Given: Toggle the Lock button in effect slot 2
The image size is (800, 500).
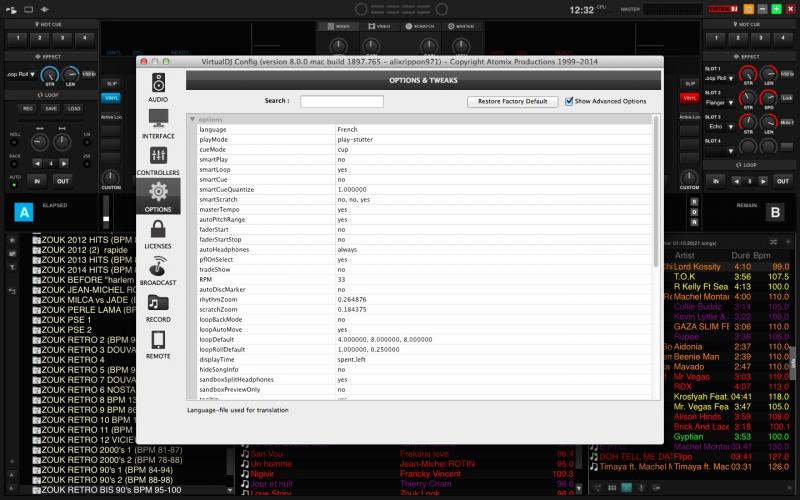Looking at the screenshot, I should (787, 98).
